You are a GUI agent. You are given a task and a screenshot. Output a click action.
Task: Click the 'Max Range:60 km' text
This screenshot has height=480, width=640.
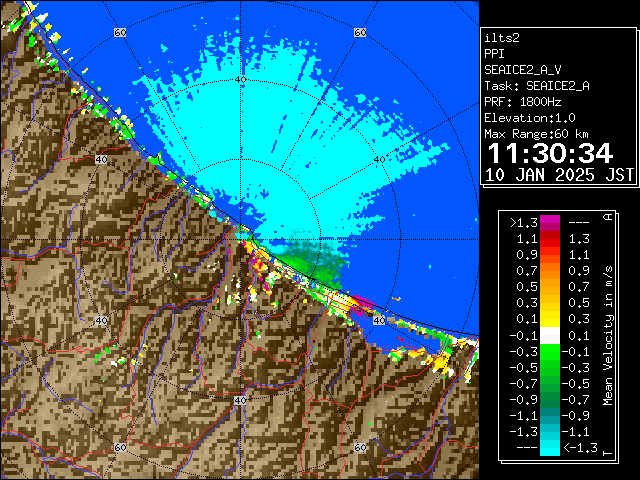click(x=536, y=134)
